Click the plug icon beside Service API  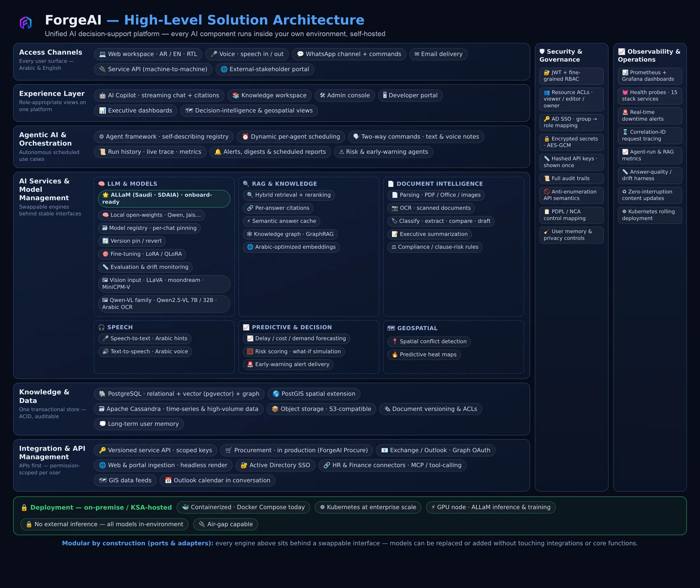point(103,69)
